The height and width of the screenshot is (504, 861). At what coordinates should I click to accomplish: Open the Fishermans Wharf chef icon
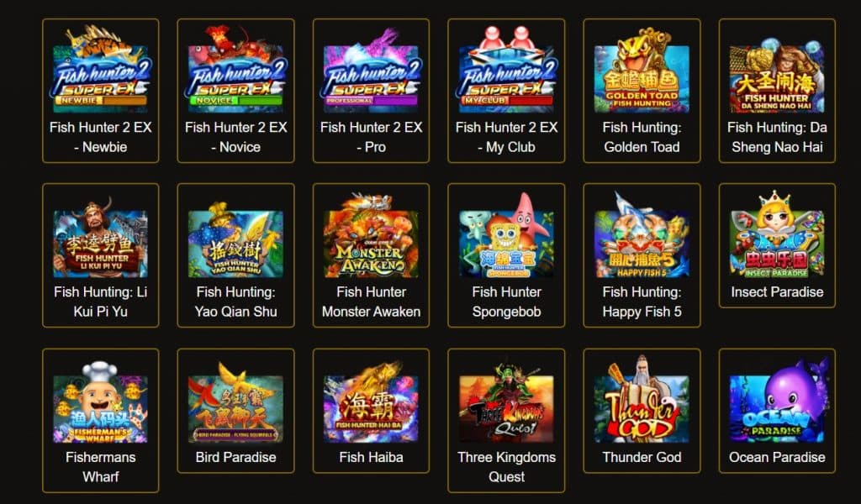tap(101, 402)
